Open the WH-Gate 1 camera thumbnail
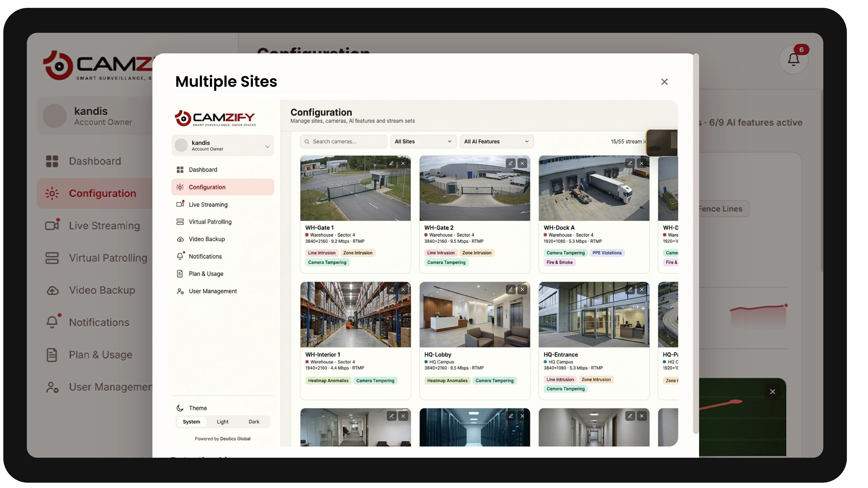The height and width of the screenshot is (488, 868). (x=355, y=188)
